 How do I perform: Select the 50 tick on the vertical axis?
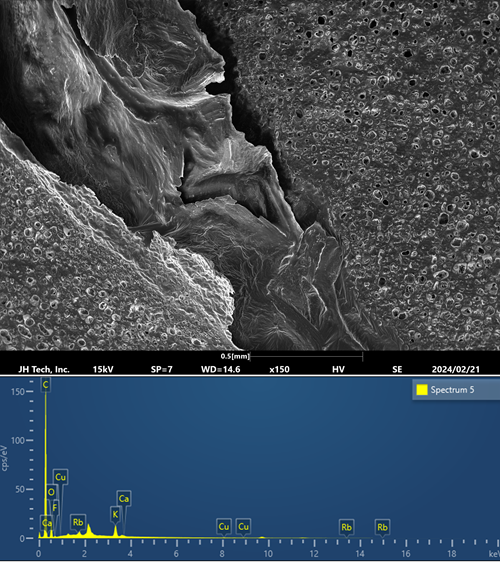(x=20, y=490)
